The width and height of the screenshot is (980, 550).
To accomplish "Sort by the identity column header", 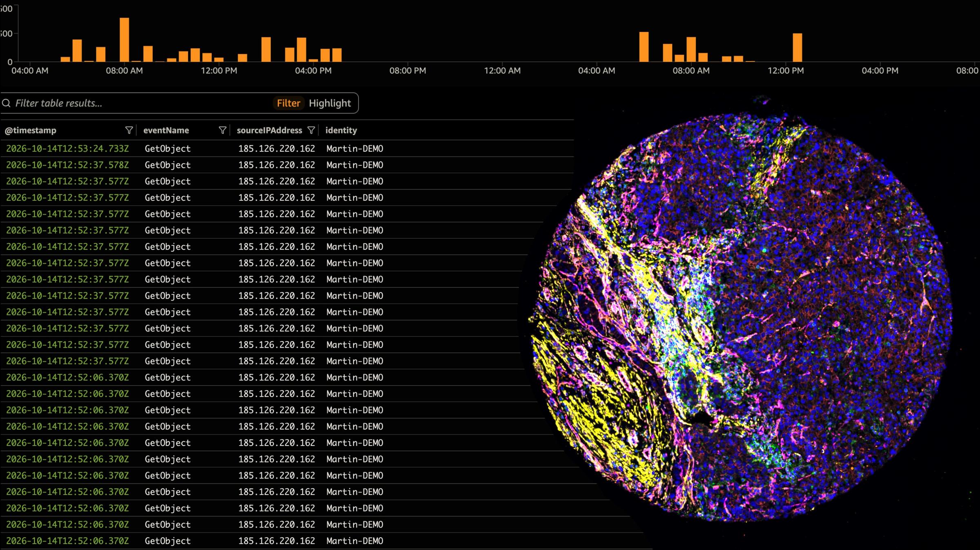I will coord(341,131).
